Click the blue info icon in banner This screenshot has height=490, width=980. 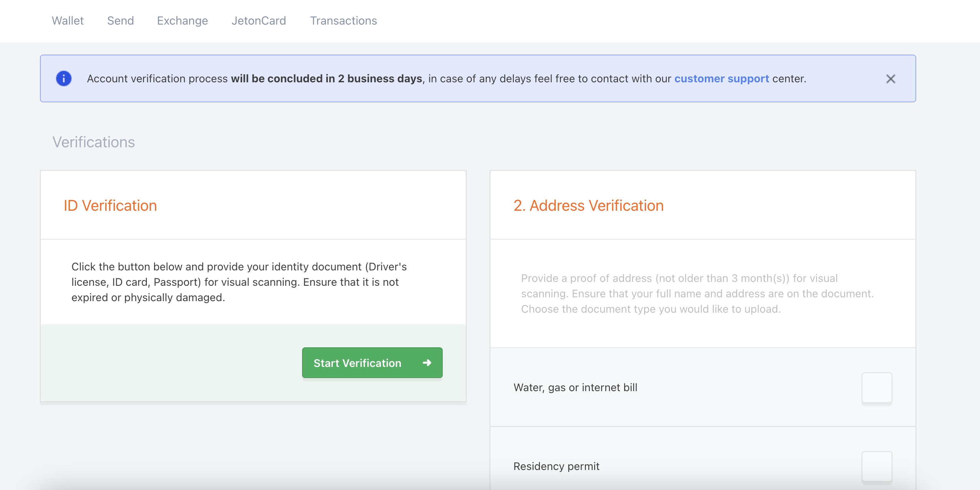point(64,78)
